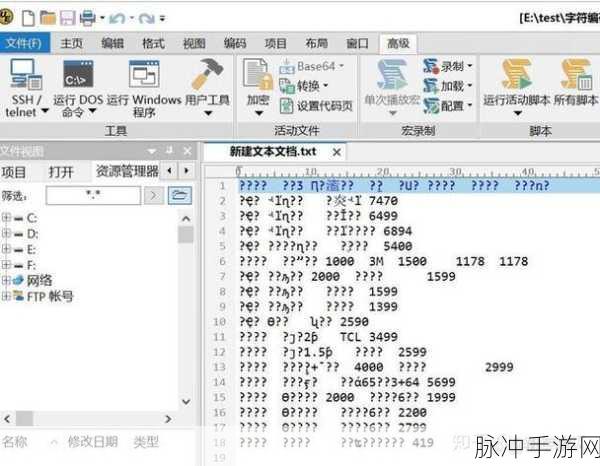Image resolution: width=600 pixels, height=466 pixels.
Task: Expand the C: drive node
Action: tap(6, 218)
